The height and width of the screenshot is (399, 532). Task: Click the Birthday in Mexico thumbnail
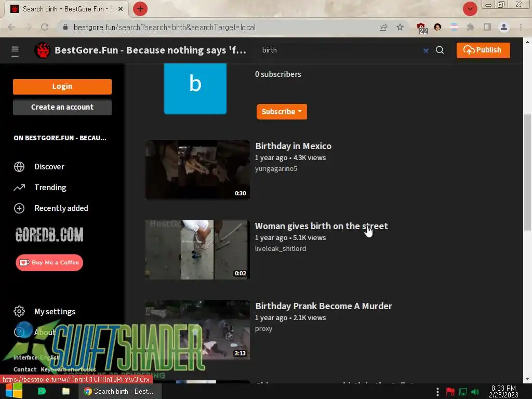[x=197, y=170]
